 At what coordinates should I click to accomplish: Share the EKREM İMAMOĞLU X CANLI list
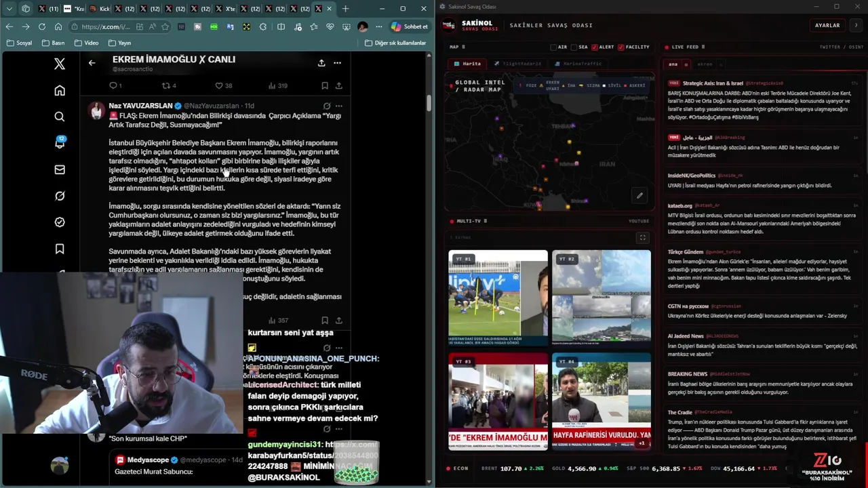coord(321,63)
